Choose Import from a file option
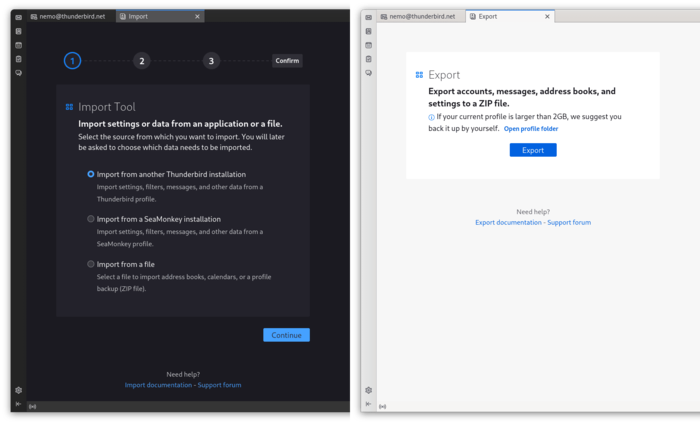This screenshot has width=700, height=424. [x=91, y=264]
